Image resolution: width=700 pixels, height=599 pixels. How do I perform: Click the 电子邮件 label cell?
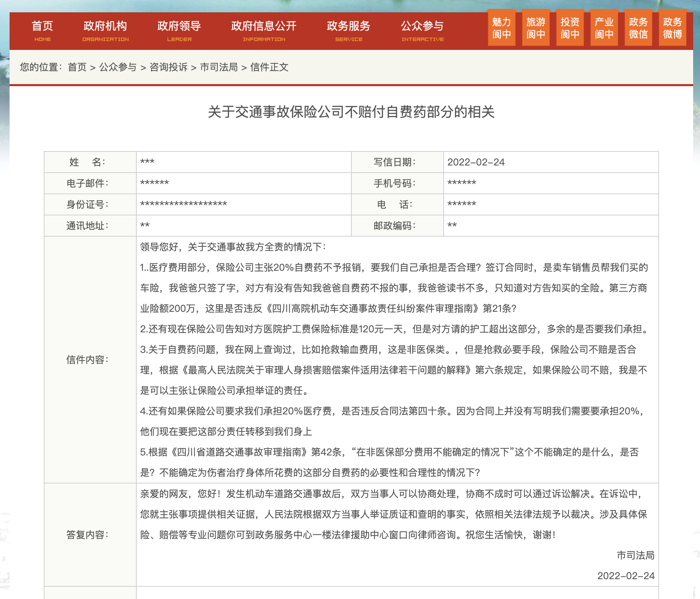tap(90, 183)
